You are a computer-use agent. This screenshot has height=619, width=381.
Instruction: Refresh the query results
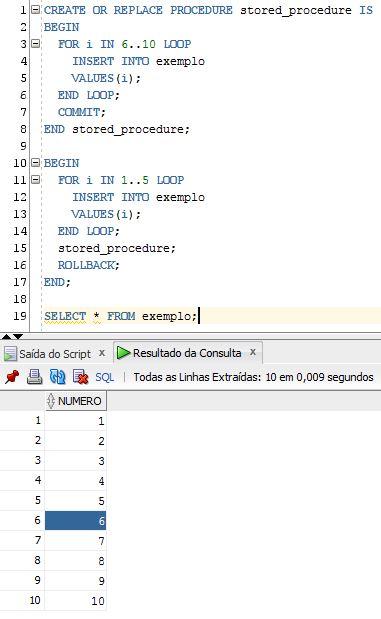[x=58, y=377]
